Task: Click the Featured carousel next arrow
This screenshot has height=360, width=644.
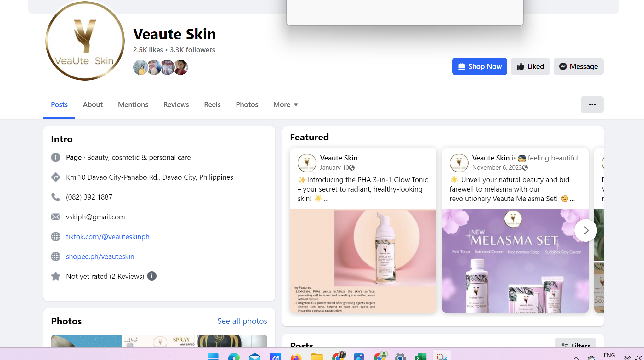Action: click(x=585, y=230)
